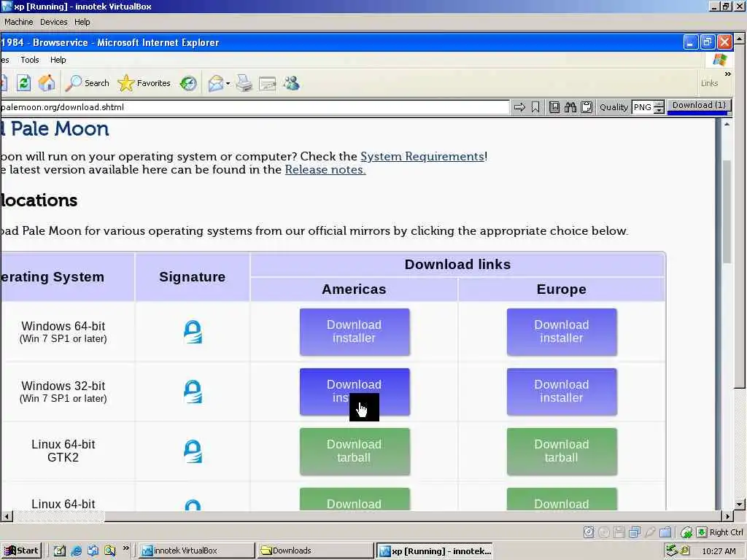Open the Favorites star button
Screen dimensions: 747x560
[144, 83]
